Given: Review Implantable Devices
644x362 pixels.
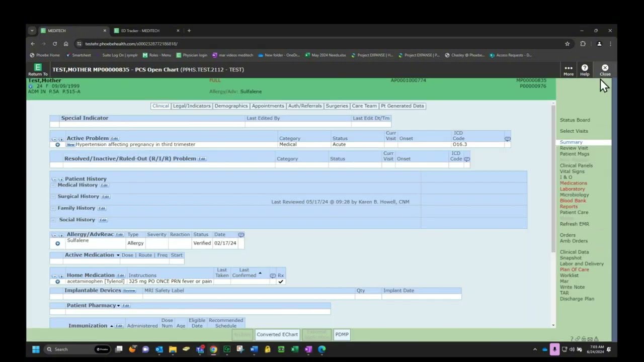Looking at the screenshot, I should [x=129, y=291].
